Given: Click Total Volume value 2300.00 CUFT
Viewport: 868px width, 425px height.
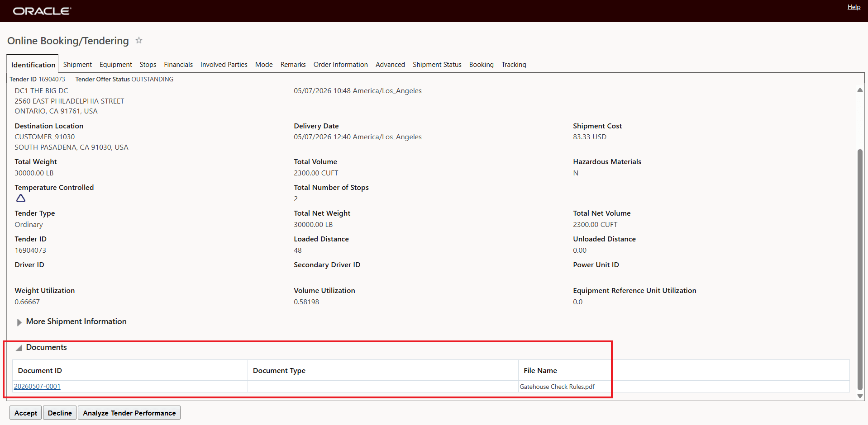Looking at the screenshot, I should (x=316, y=173).
